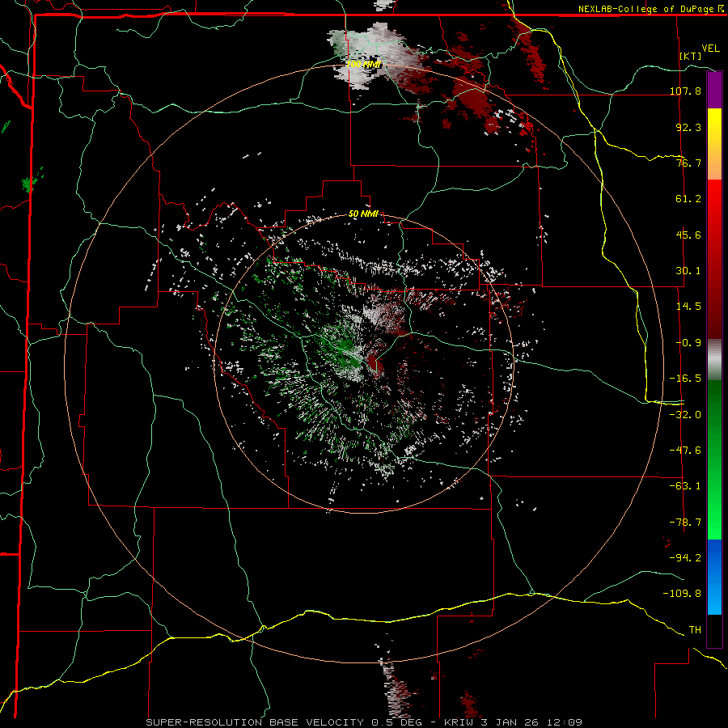
Task: Click the 45.6 legend value
Action: 688,235
